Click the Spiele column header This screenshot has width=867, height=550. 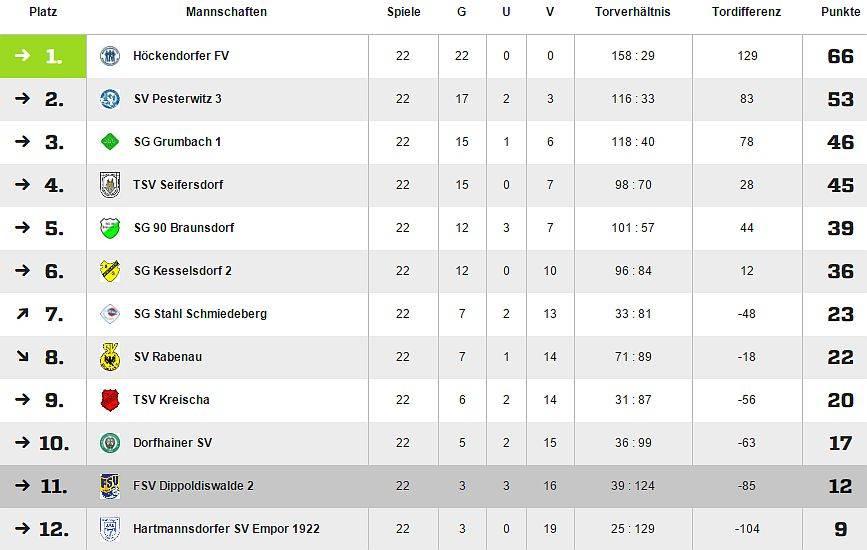(x=403, y=12)
